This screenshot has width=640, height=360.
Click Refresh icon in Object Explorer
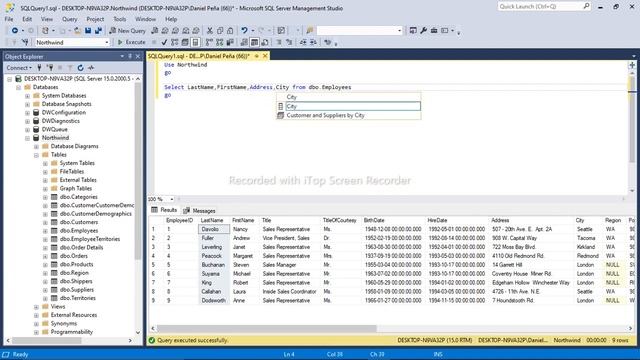(x=80, y=68)
